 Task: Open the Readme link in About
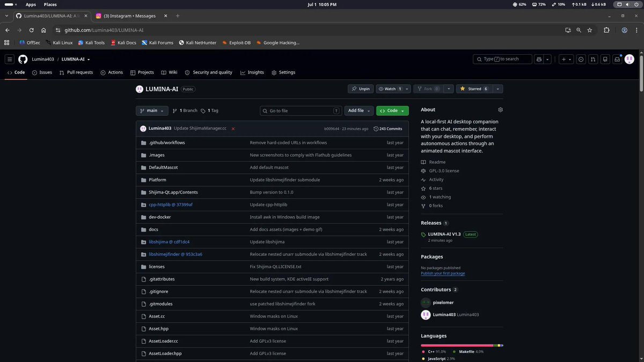pos(437,162)
